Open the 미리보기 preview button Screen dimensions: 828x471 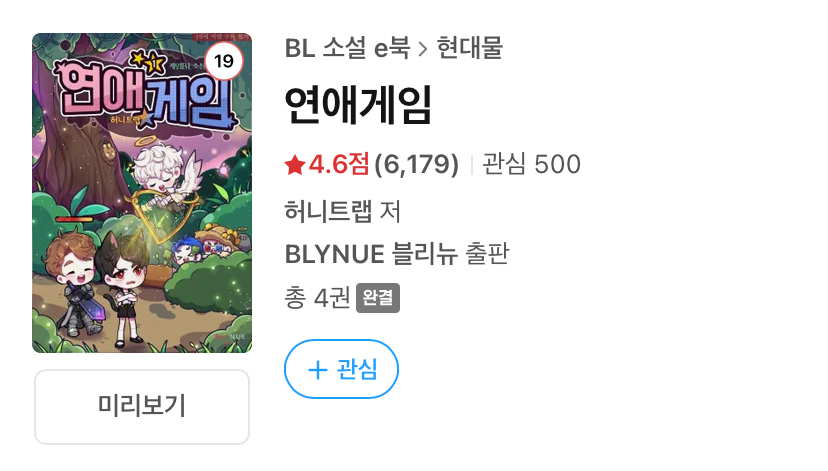pos(142,407)
